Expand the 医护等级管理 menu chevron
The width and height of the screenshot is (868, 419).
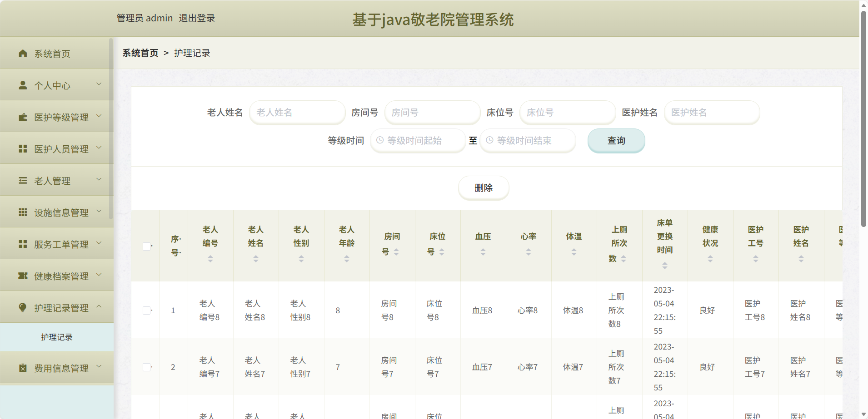[99, 116]
